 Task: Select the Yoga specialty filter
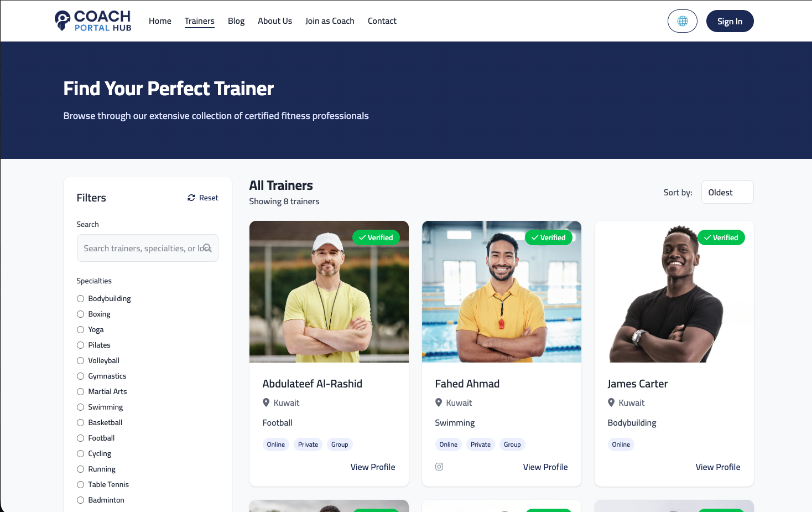pos(80,329)
